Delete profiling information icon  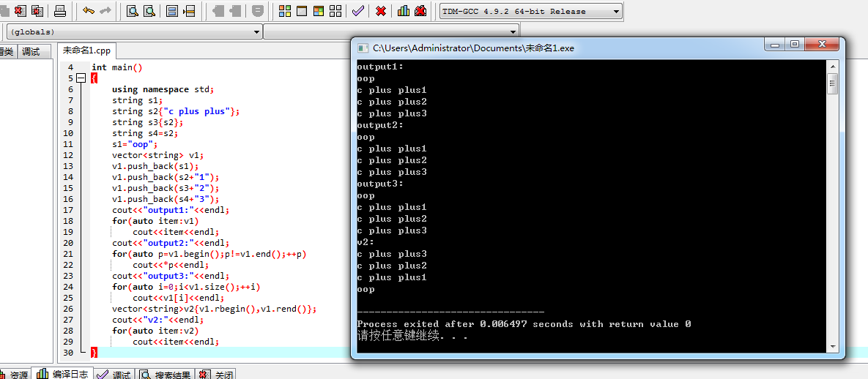[x=420, y=10]
